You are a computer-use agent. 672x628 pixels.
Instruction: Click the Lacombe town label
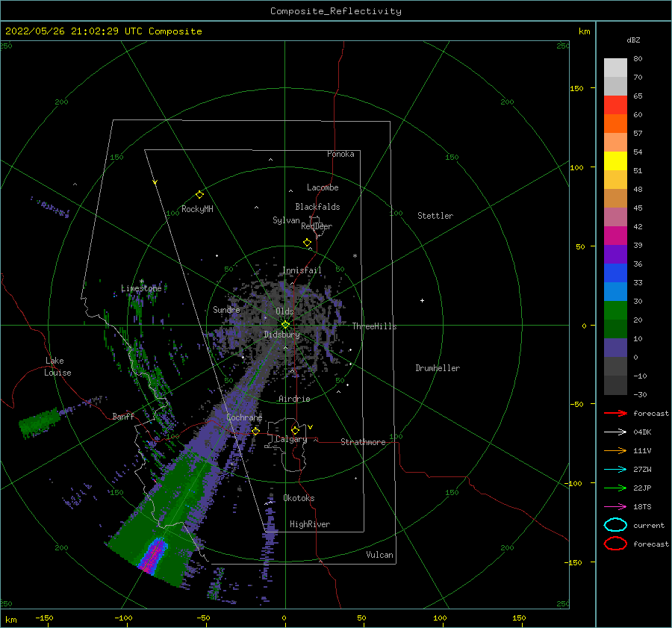coord(323,187)
